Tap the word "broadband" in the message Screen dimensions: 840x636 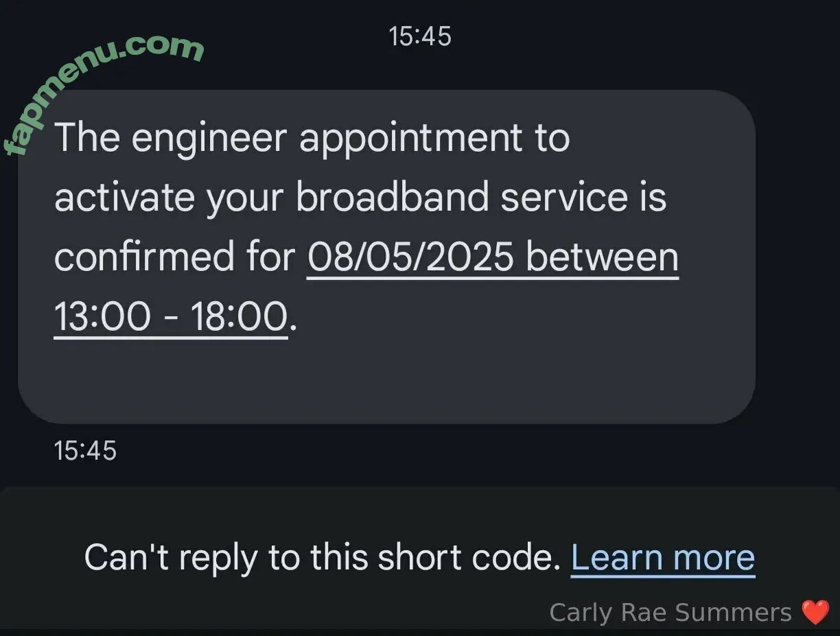tap(393, 198)
